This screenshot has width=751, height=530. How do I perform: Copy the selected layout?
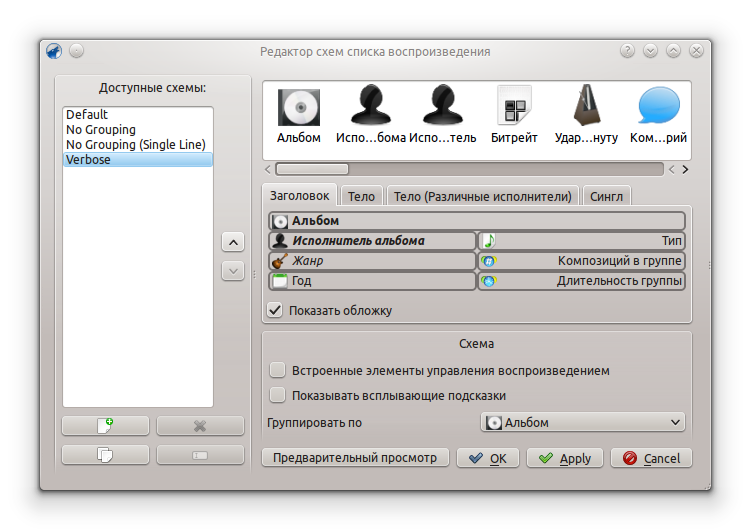[105, 454]
